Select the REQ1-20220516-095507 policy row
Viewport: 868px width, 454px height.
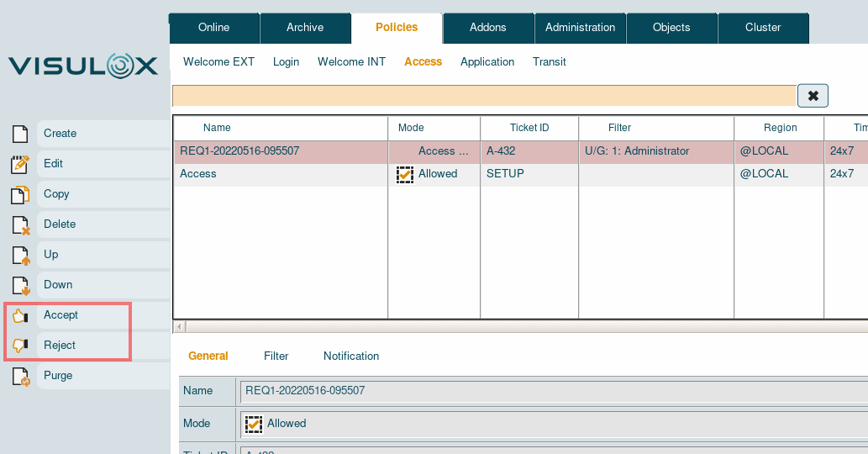tap(239, 151)
